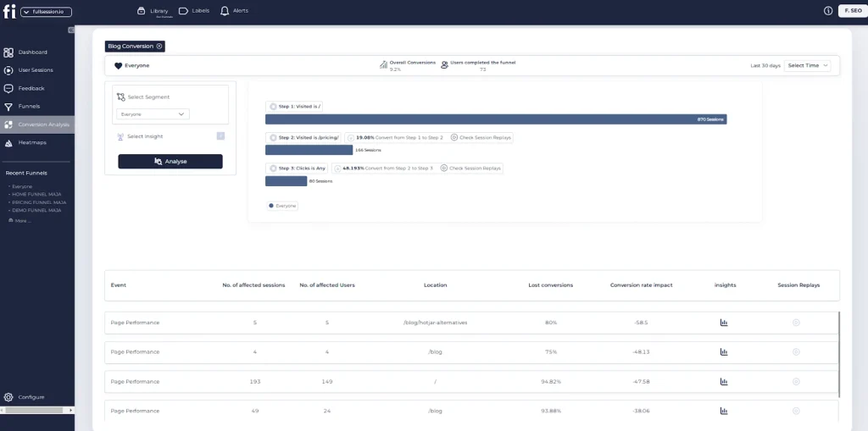The width and height of the screenshot is (868, 431).
Task: Open insights chart for /blog/hotjar-alternatives row
Action: 724,323
